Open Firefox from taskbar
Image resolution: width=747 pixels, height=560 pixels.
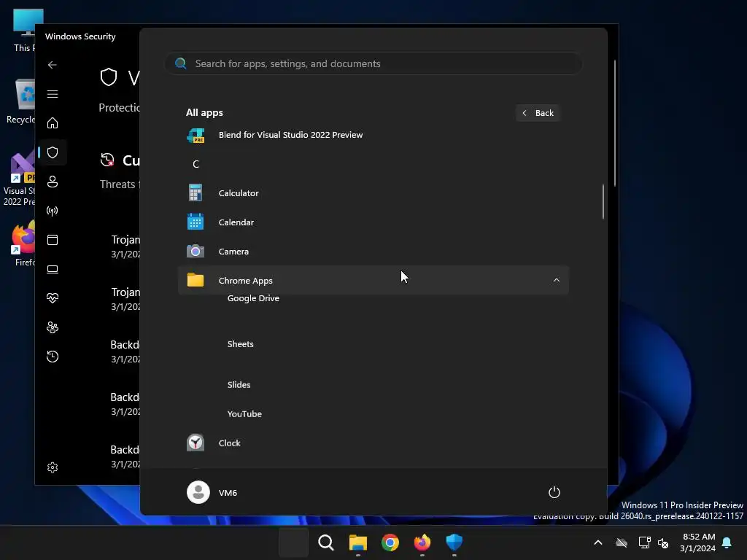tap(422, 542)
